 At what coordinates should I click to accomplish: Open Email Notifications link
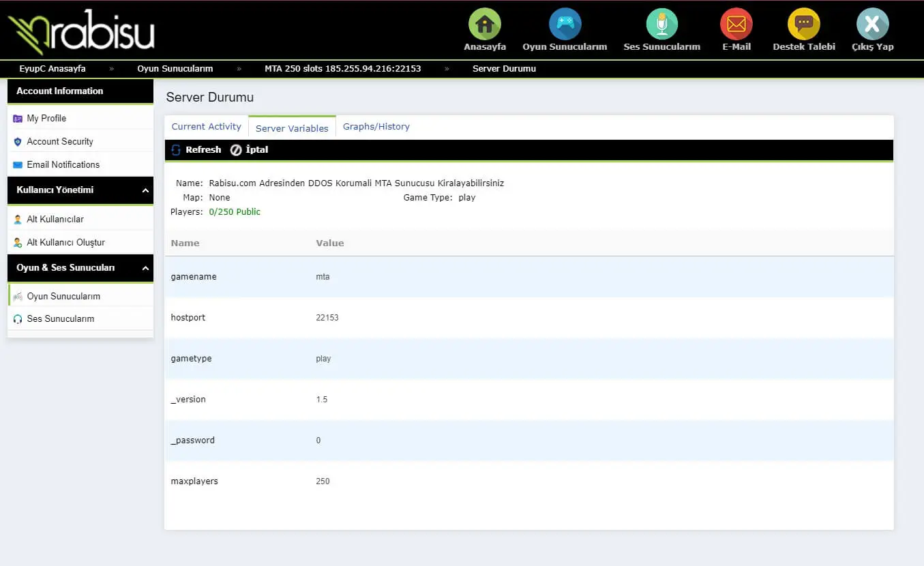tap(63, 165)
